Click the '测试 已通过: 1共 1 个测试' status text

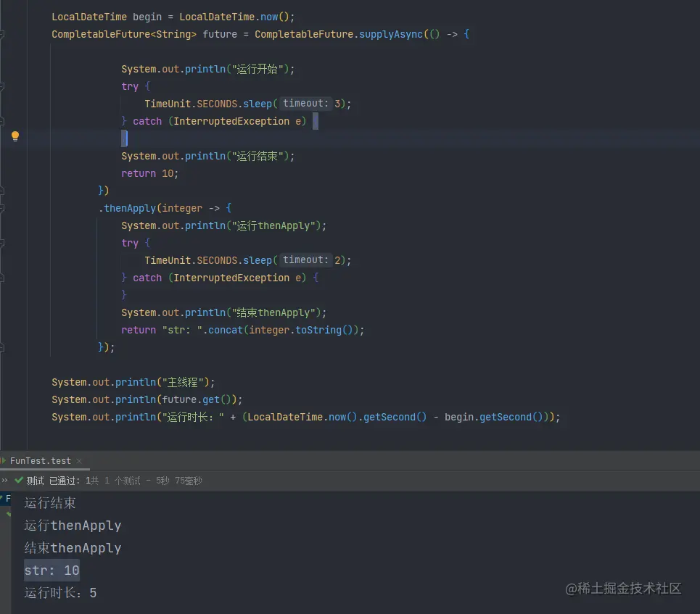[83, 481]
